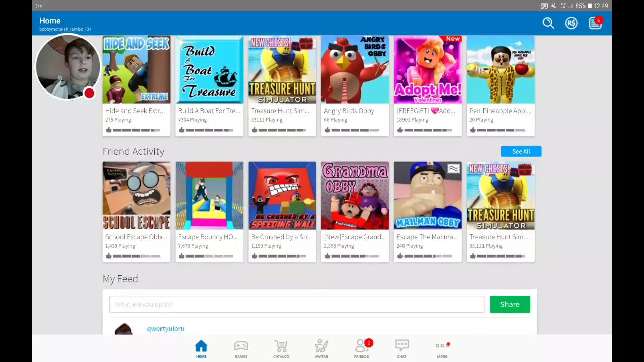Viewport: 644px width, 362px height.
Task: Click the circular webcam overlay picture
Action: point(67,67)
